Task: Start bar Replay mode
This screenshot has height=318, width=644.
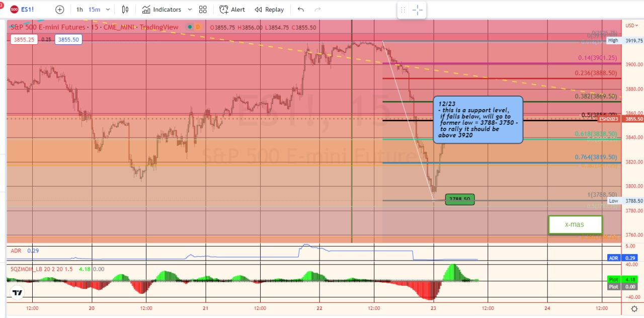Action: point(269,9)
